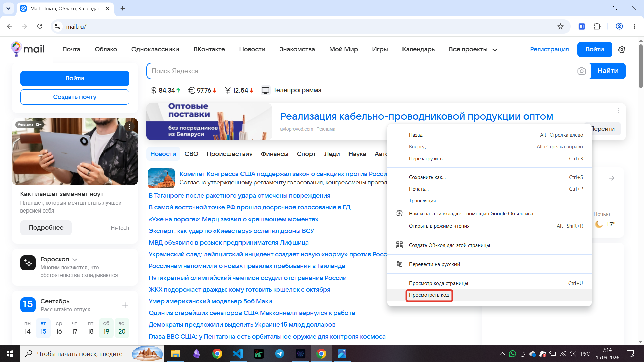Open Chrome three-dot menu
Image resolution: width=644 pixels, height=362 pixels.
point(634,26)
